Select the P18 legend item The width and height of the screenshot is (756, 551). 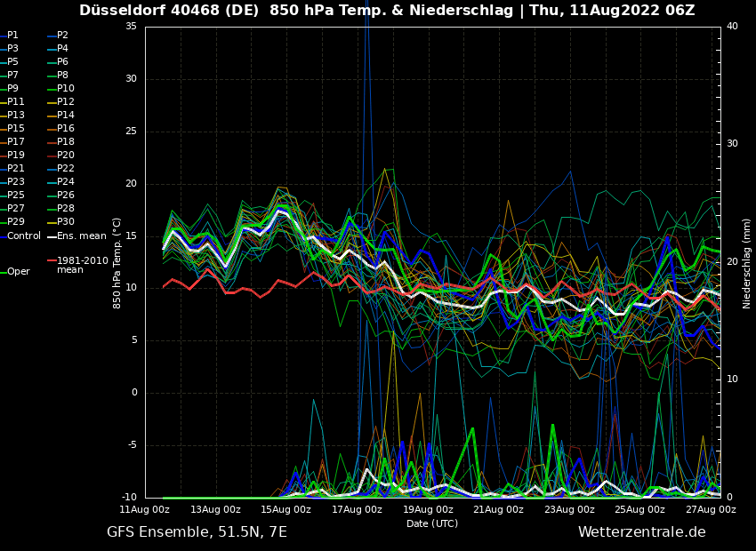pyautogui.click(x=66, y=142)
